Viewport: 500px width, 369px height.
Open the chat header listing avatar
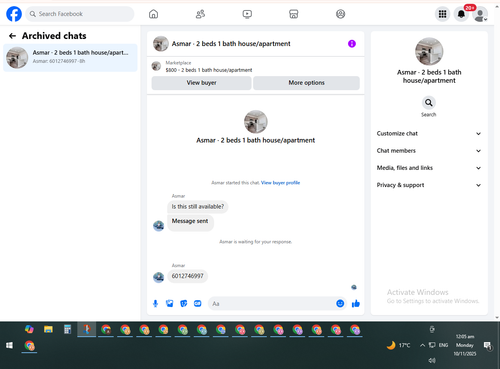(161, 44)
